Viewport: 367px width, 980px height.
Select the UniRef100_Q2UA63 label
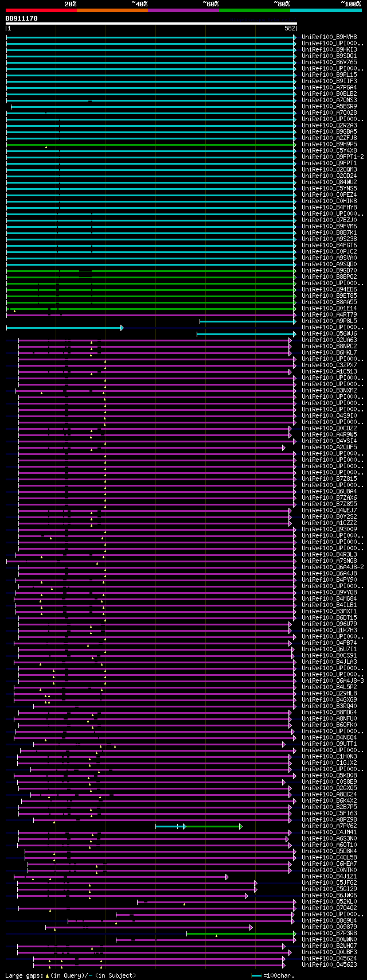pyautogui.click(x=329, y=340)
